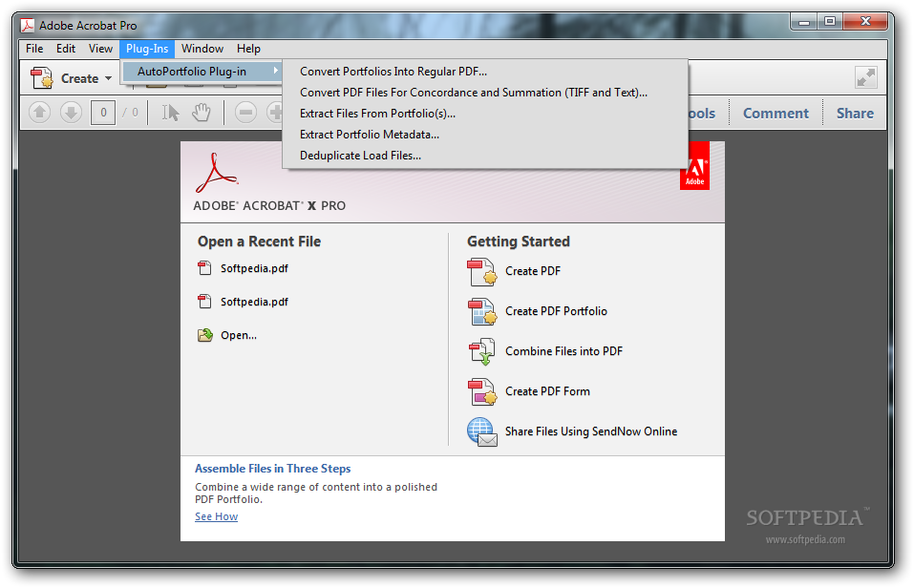Go to previous page arrow icon

[x=40, y=112]
